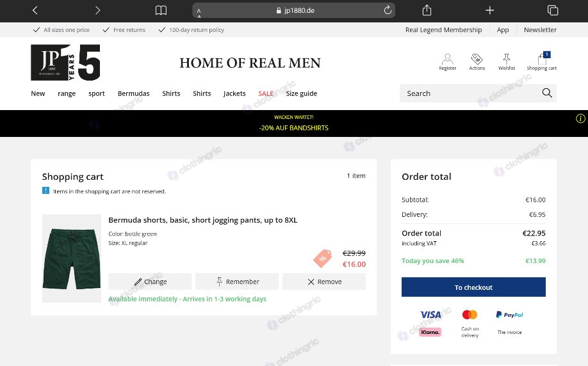
Task: Open the Shopping cart icon
Action: pos(541,61)
